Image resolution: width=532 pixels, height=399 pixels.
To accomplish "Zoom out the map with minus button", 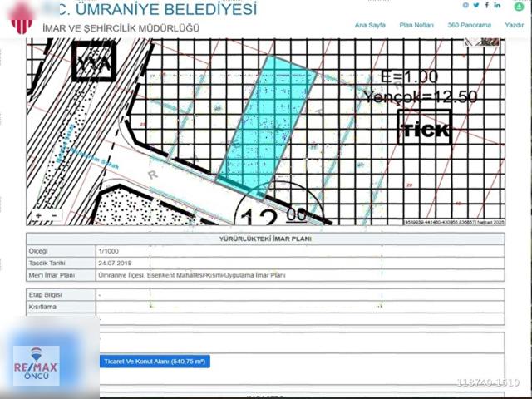I will (x=54, y=216).
